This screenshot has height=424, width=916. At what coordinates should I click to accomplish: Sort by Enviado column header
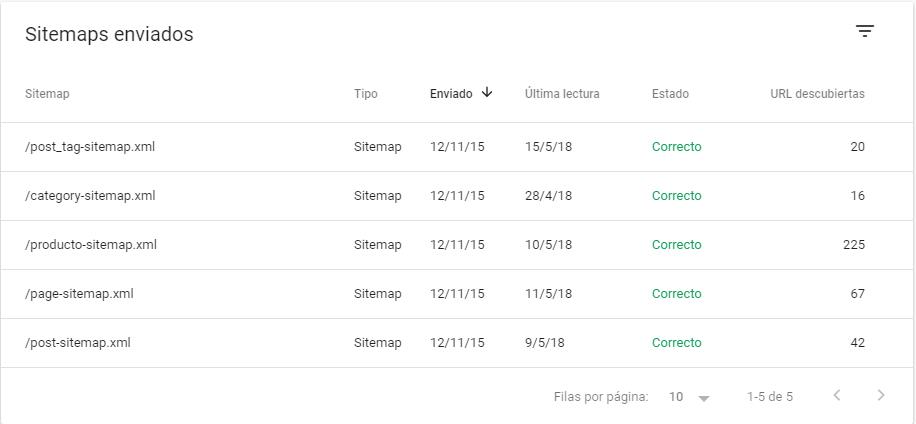pos(451,94)
